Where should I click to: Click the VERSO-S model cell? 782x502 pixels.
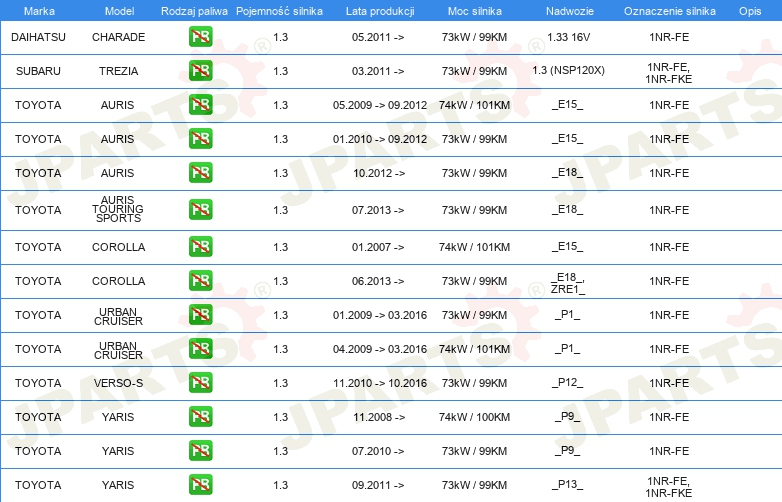tap(119, 383)
